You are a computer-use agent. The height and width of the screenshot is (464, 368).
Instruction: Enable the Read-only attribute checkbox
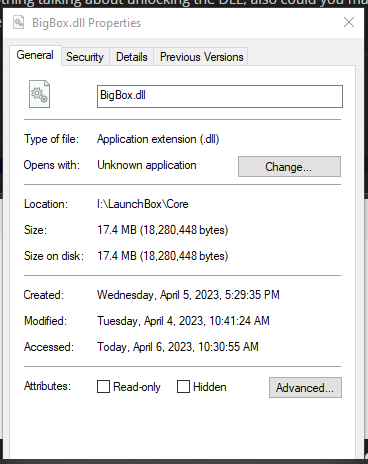(103, 387)
